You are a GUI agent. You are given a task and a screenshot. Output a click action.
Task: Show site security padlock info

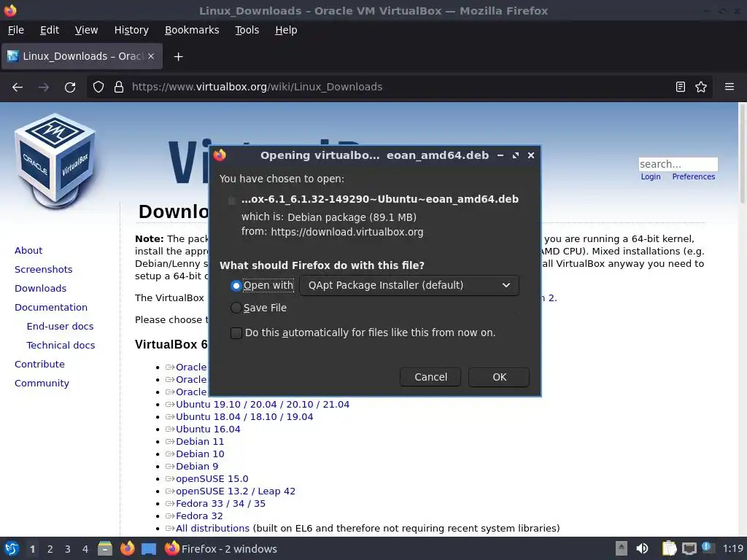coord(119,87)
